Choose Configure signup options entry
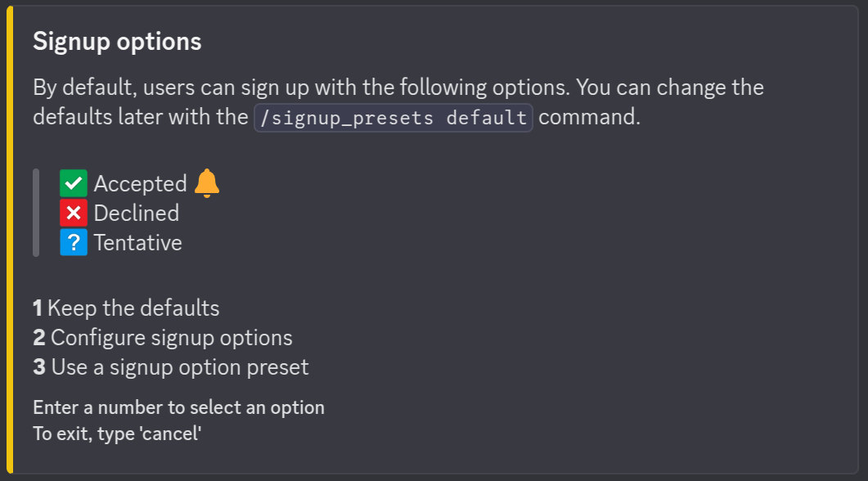Image resolution: width=868 pixels, height=481 pixels. tap(171, 338)
